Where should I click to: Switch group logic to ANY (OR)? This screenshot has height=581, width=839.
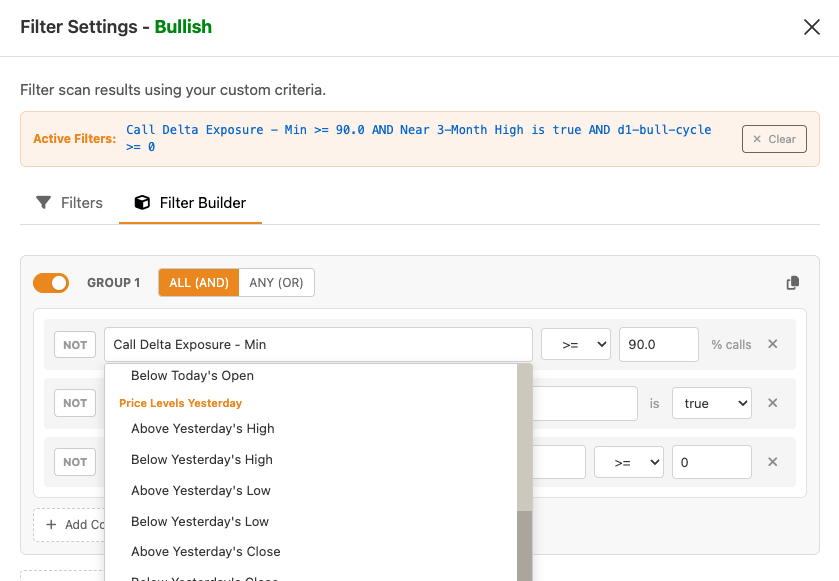pos(276,283)
